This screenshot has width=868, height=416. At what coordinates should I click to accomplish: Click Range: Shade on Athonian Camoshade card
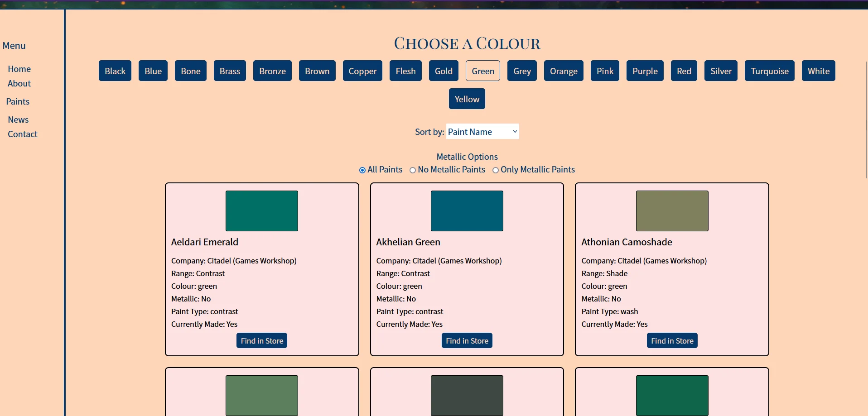[x=604, y=273]
